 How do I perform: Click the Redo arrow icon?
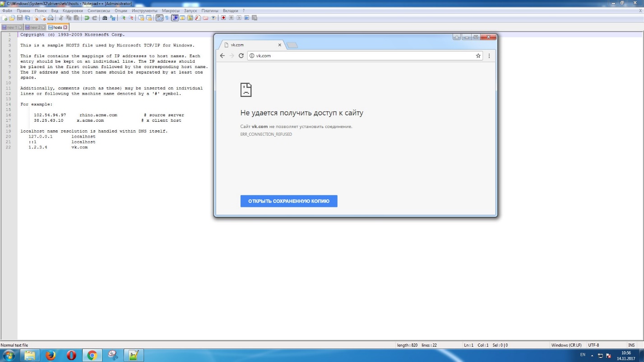coord(94,18)
